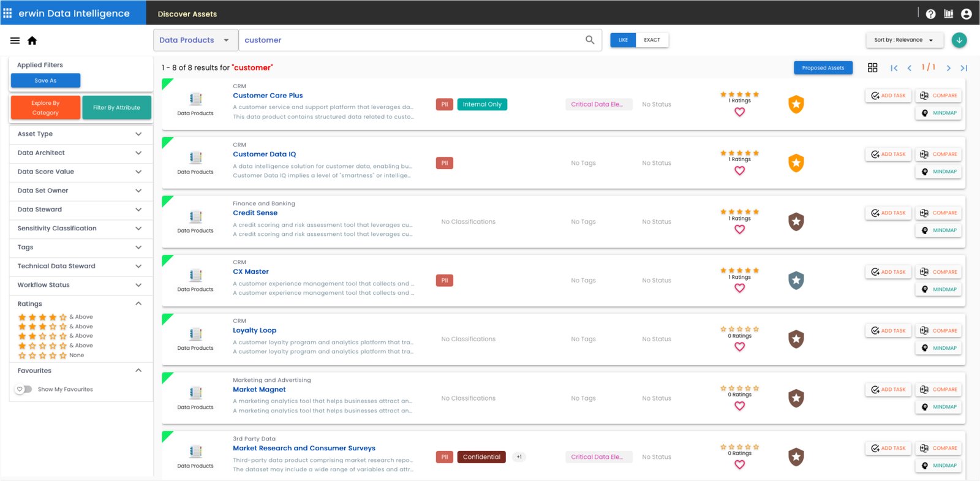Go to the home icon
980x481 pixels.
pyautogui.click(x=32, y=40)
